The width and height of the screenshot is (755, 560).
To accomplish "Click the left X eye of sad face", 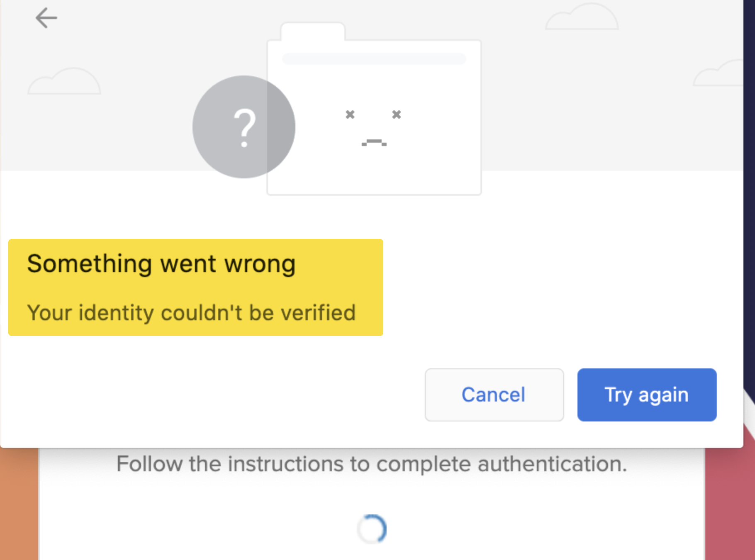I will [x=350, y=114].
